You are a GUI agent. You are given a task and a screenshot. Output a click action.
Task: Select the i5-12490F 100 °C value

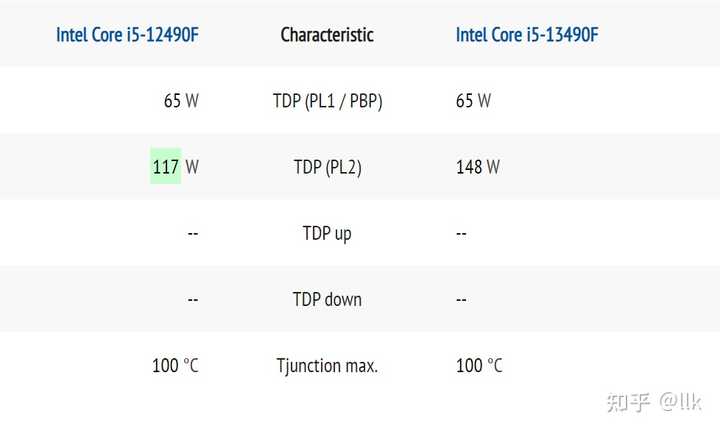[175, 365]
